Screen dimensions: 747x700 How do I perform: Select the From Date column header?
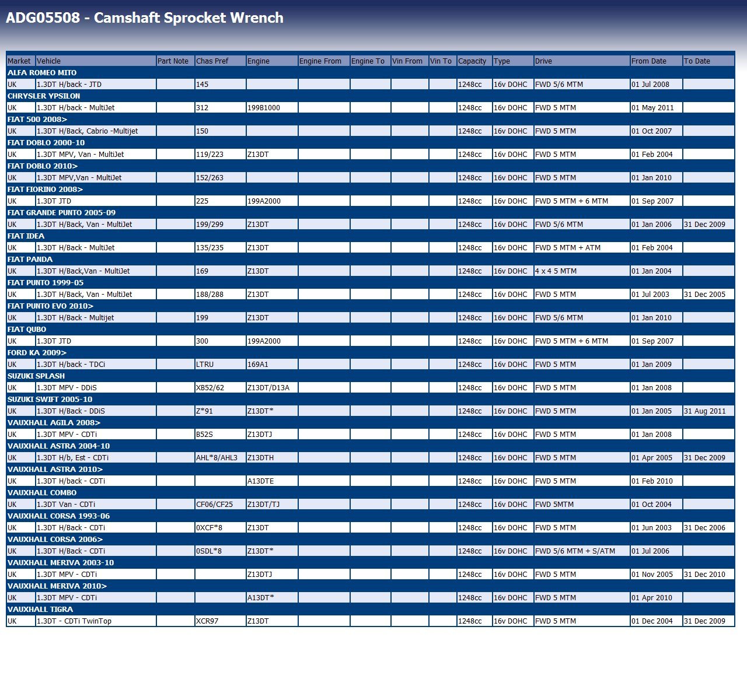(x=657, y=61)
